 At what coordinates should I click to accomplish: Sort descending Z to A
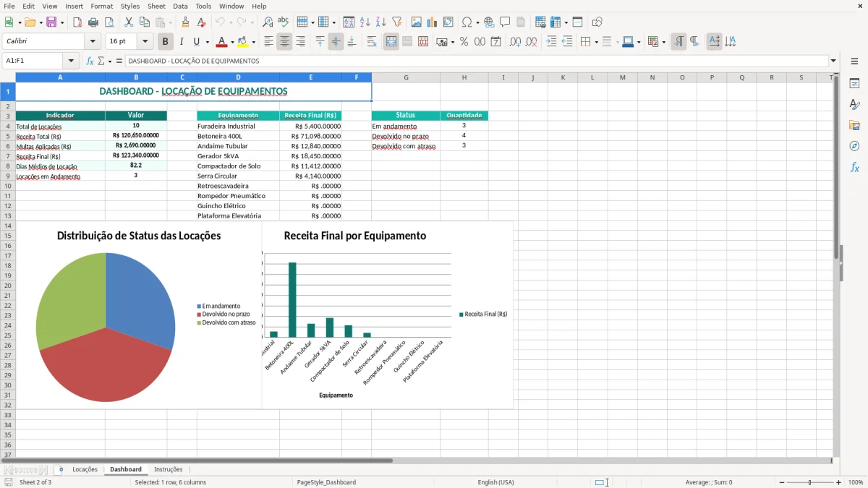pos(380,22)
